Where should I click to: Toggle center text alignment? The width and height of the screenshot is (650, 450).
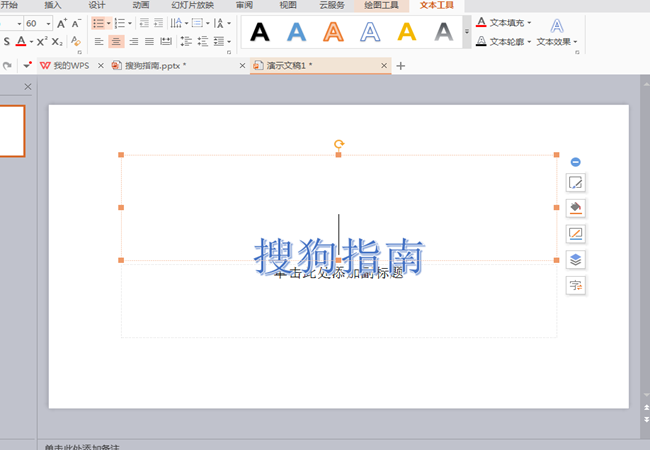point(116,41)
